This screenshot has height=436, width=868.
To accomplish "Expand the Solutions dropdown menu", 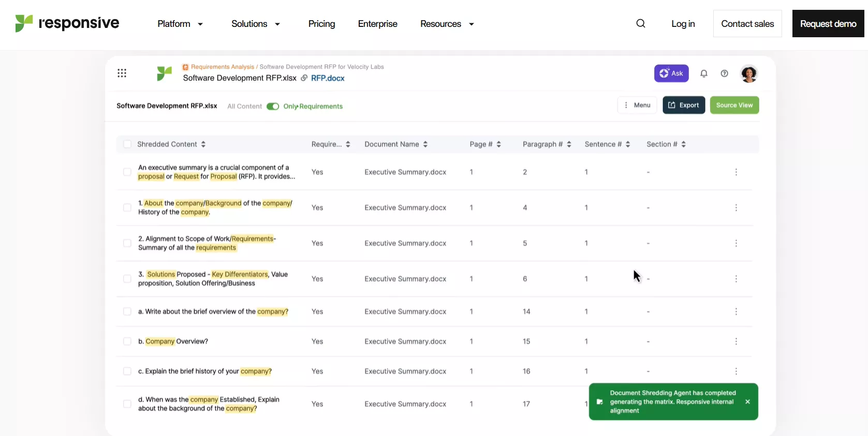I will 256,24.
